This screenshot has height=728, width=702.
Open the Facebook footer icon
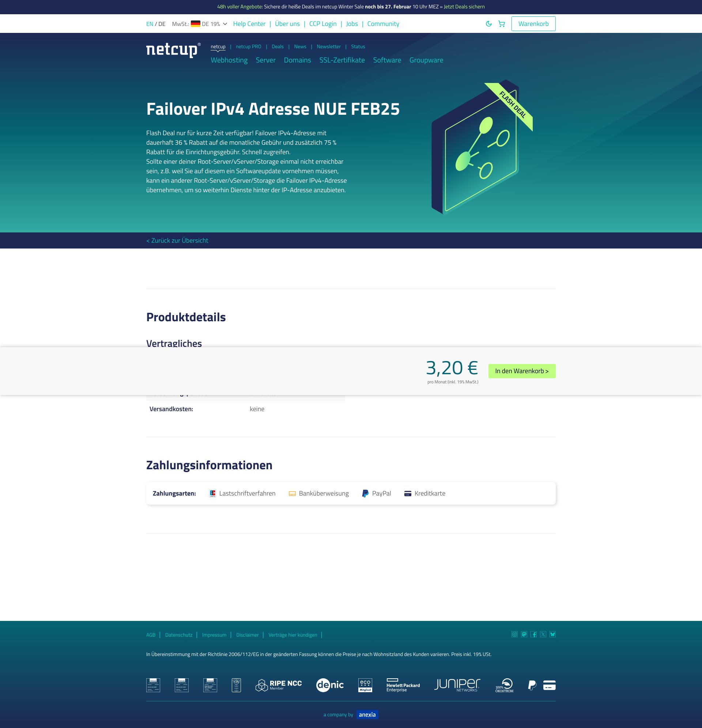pyautogui.click(x=534, y=634)
